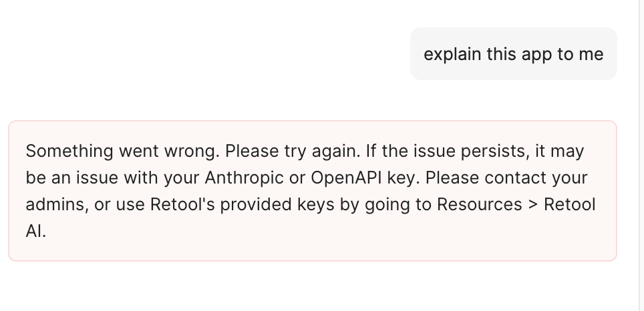
Task: Click the "Retool's provided keys" phrase
Action: (233, 204)
